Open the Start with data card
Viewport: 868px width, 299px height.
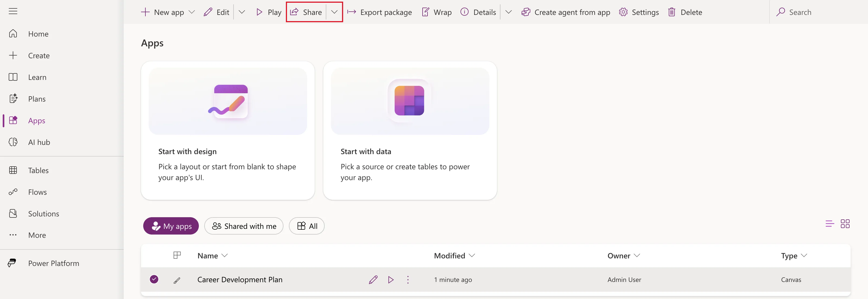pos(410,131)
